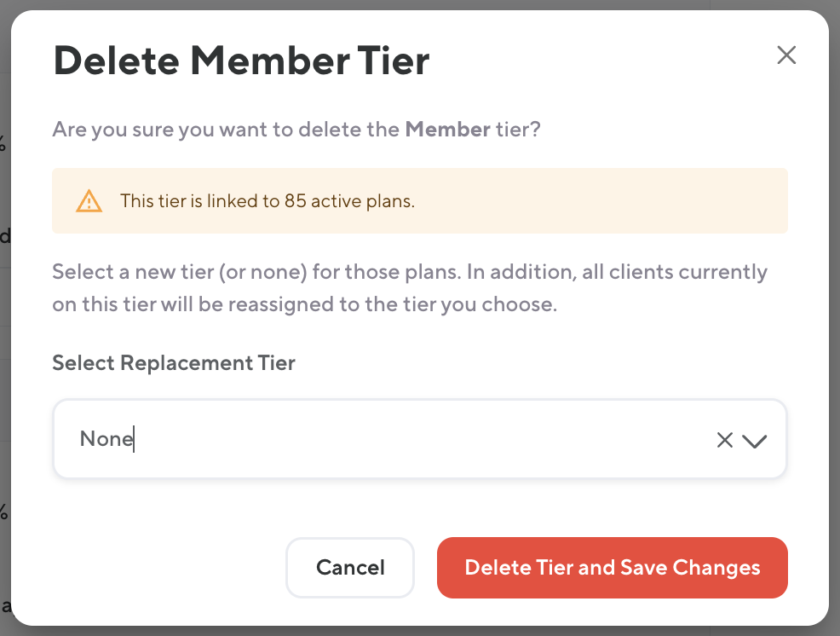Click the word 'Tier' in the dialog title
Screen dimensions: 840x636
[x=393, y=61]
